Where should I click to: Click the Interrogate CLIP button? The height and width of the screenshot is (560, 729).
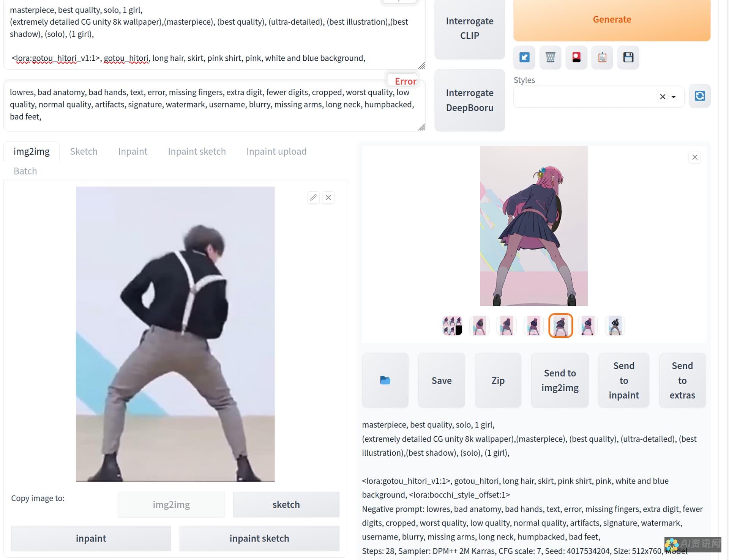click(470, 28)
